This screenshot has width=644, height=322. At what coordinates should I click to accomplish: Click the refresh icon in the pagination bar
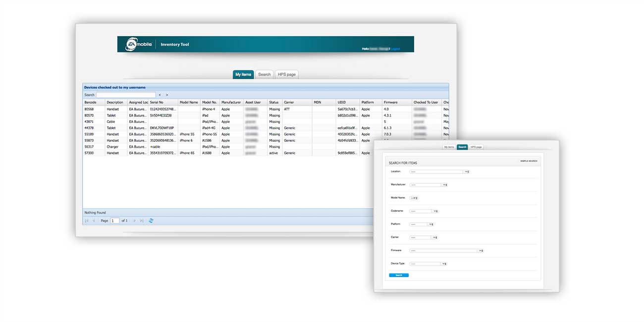coord(151,220)
